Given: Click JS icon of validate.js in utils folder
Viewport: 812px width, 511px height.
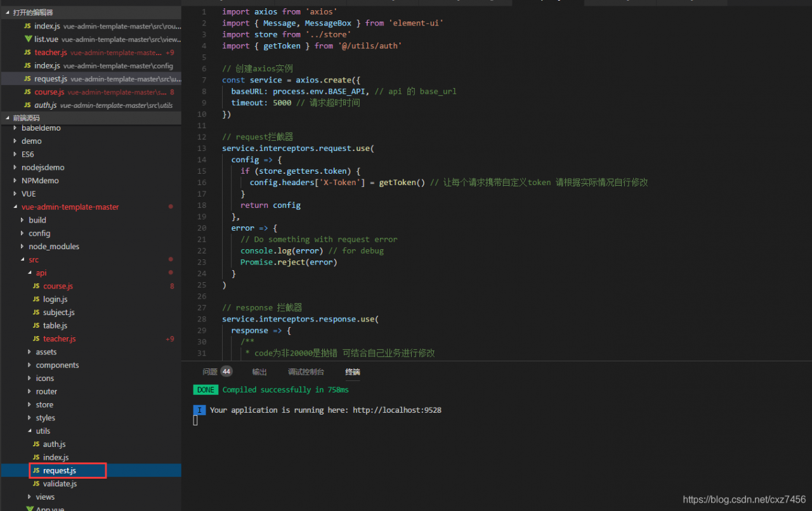Looking at the screenshot, I should pyautogui.click(x=36, y=484).
